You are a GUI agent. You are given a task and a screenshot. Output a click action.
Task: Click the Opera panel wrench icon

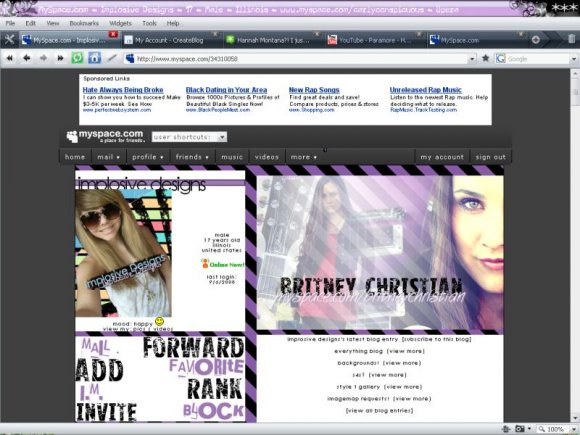click(9, 40)
